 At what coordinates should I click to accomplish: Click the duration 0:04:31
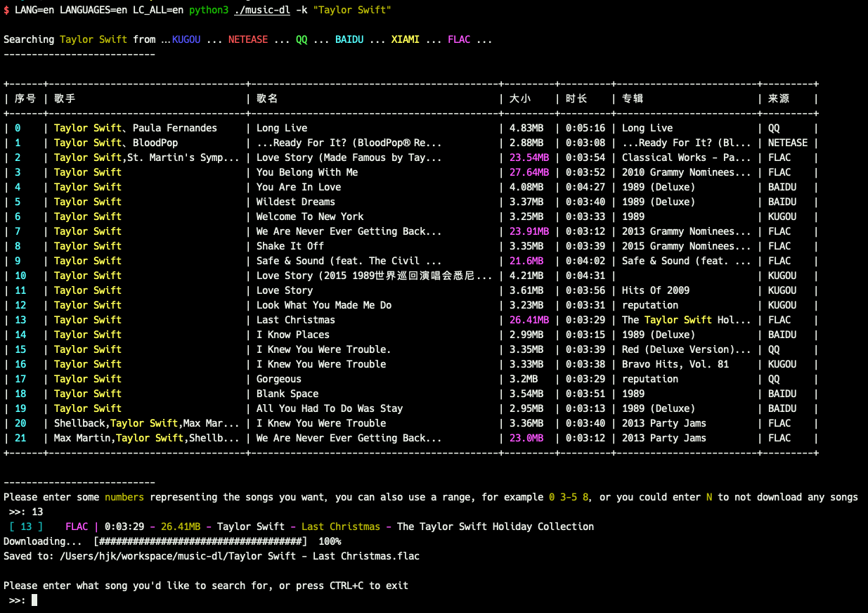click(x=585, y=276)
